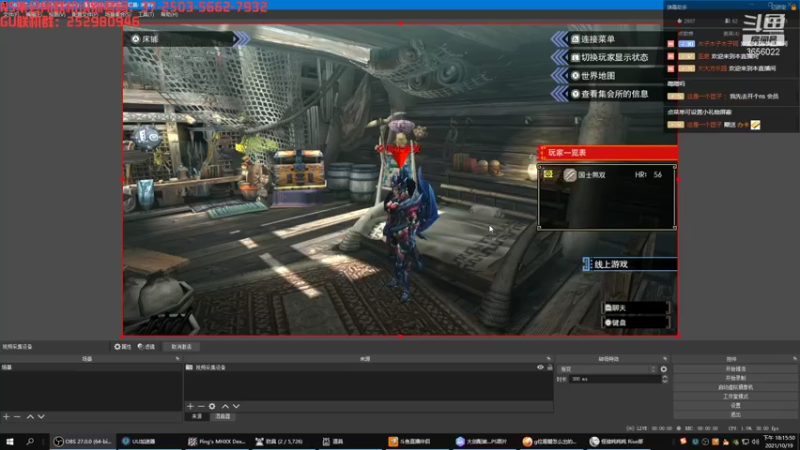Screen dimensions: 800x450
Task: Move source up with arrow in Sources panel
Action: click(225, 406)
